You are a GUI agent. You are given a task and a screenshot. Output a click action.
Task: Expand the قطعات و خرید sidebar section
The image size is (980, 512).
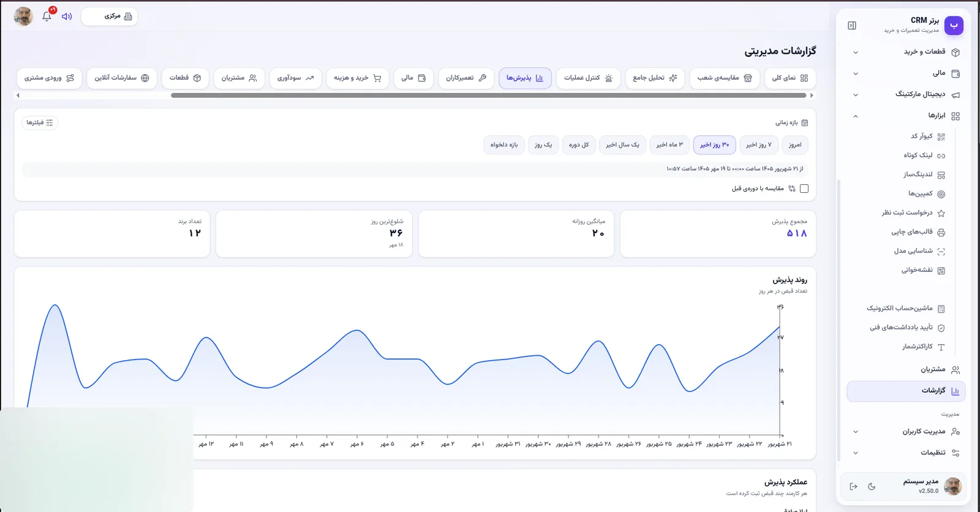[906, 52]
